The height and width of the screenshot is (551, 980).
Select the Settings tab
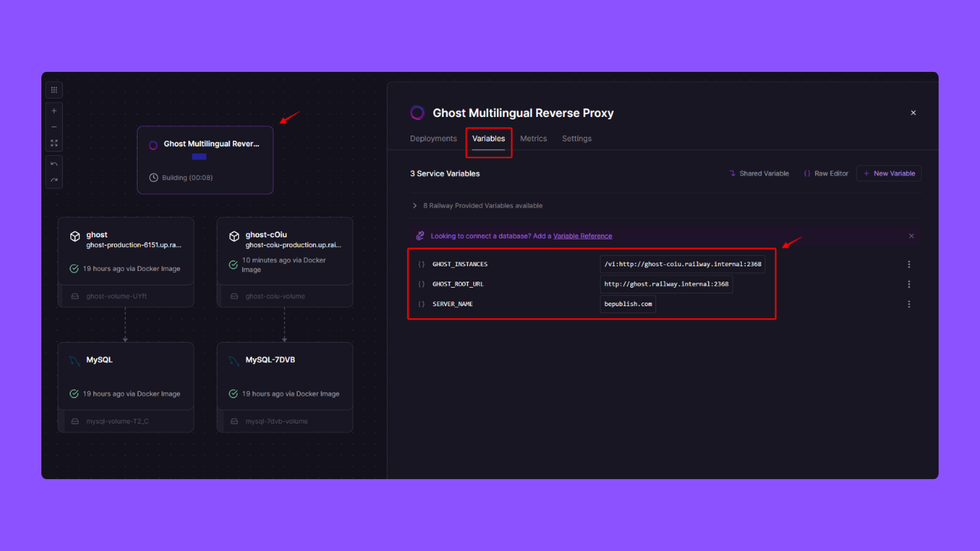tap(577, 139)
